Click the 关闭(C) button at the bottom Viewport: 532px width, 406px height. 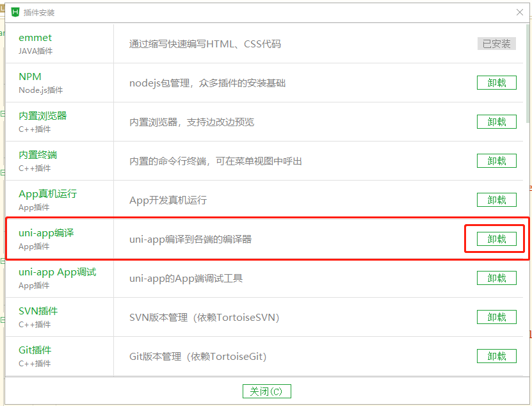pos(266,391)
